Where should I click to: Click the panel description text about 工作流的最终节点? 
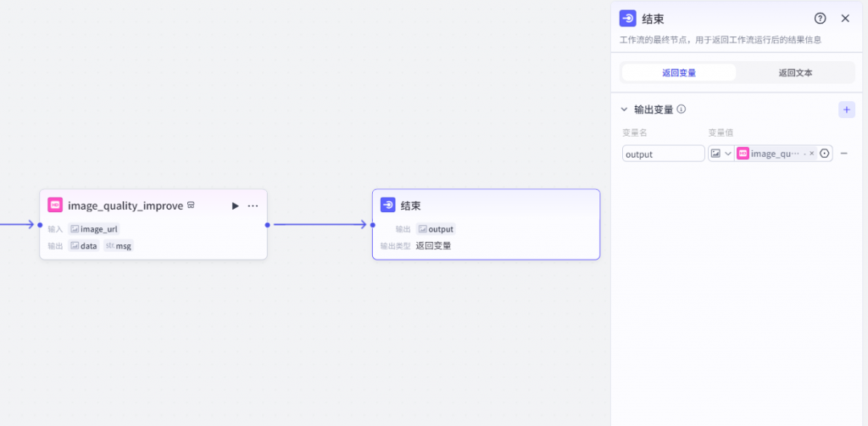(x=721, y=40)
